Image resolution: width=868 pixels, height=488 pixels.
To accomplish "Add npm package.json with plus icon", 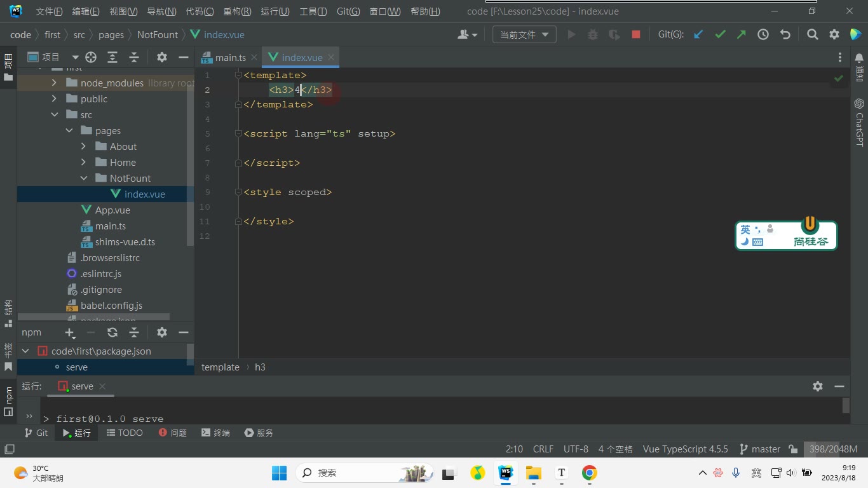I will [70, 332].
